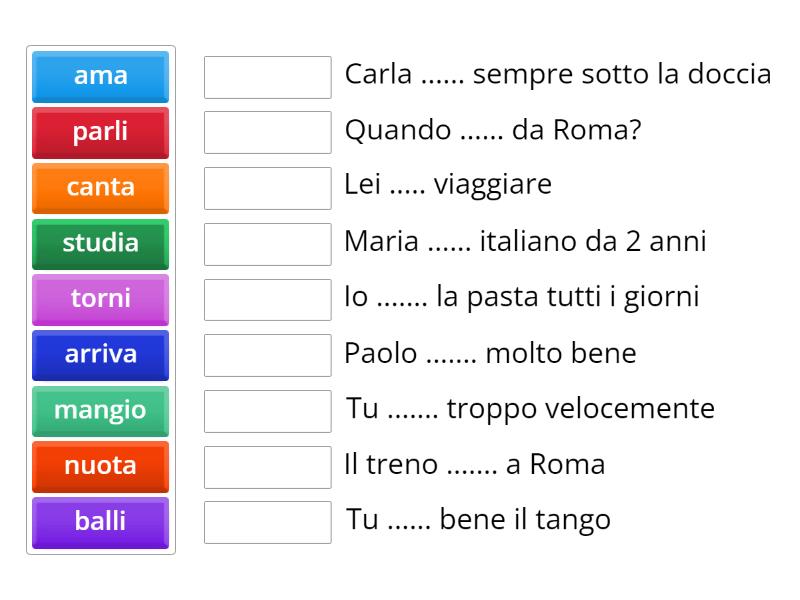Viewport: 800px width, 600px height.
Task: Select the word tile 'ama'
Action: click(x=100, y=76)
